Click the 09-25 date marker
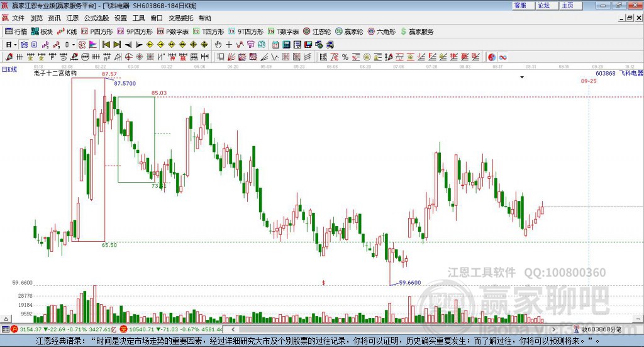This screenshot has height=347, width=644. coord(589,81)
